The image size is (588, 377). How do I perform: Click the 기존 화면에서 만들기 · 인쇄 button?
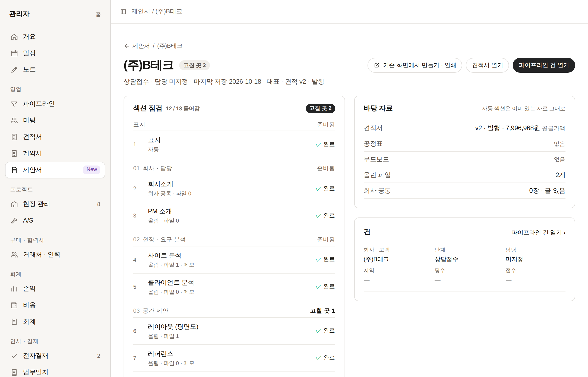click(415, 65)
